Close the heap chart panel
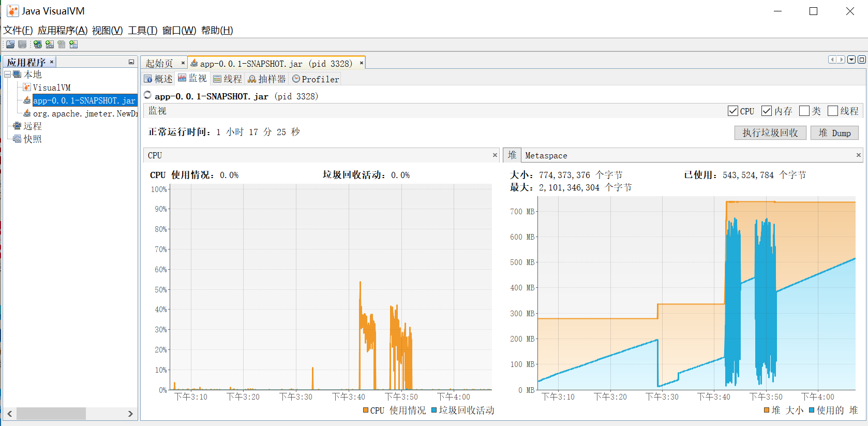Screen dimensions: 868x426 click(859, 155)
